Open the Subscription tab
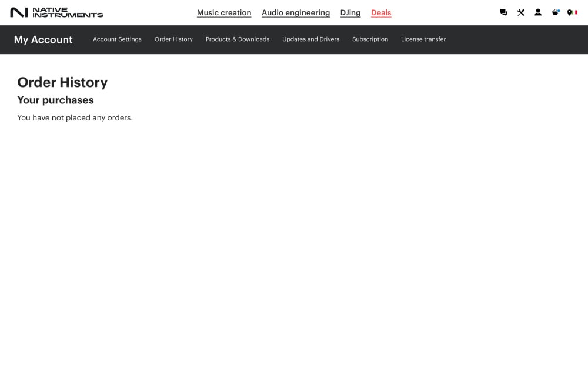588x387 pixels. tap(370, 39)
